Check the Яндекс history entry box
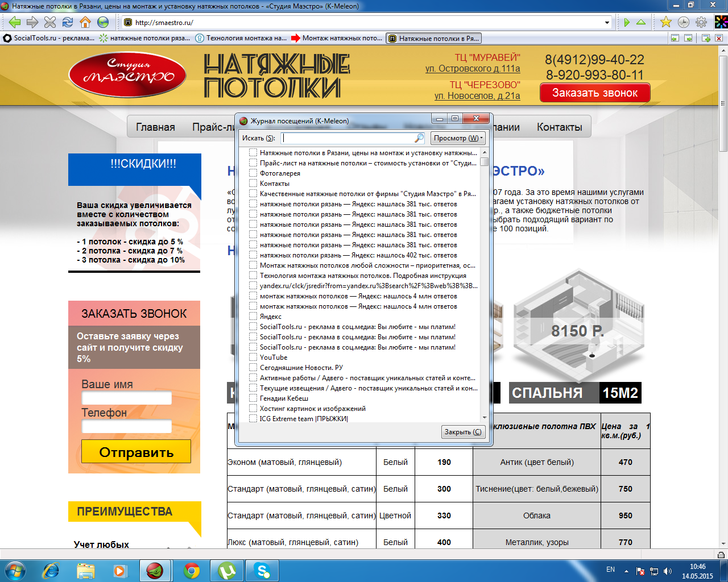The height and width of the screenshot is (582, 728). (253, 317)
